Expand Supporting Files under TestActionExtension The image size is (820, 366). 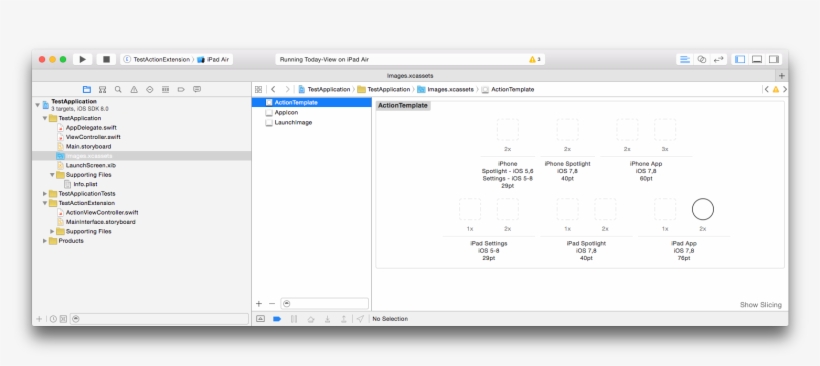[52, 231]
